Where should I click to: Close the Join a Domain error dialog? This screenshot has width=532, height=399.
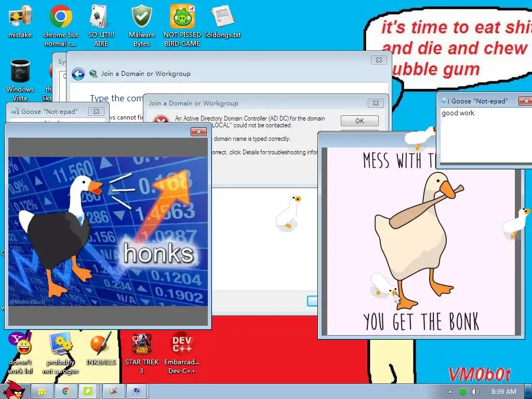tap(376, 103)
